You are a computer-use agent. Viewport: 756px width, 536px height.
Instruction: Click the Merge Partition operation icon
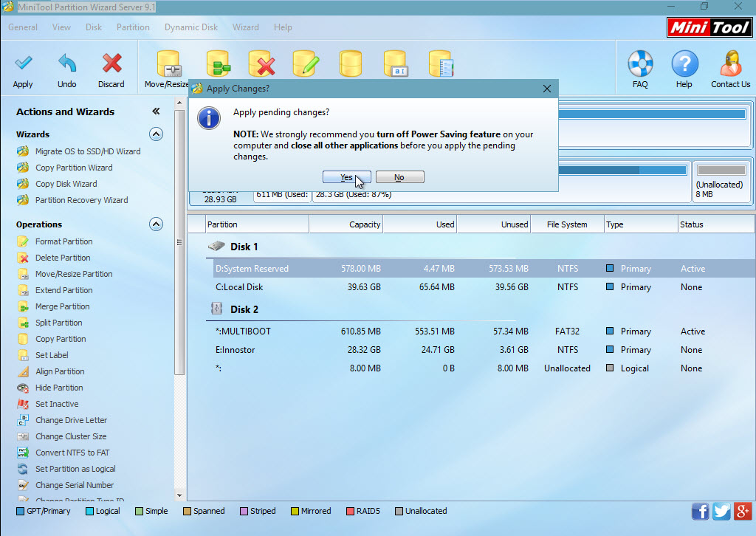point(23,306)
